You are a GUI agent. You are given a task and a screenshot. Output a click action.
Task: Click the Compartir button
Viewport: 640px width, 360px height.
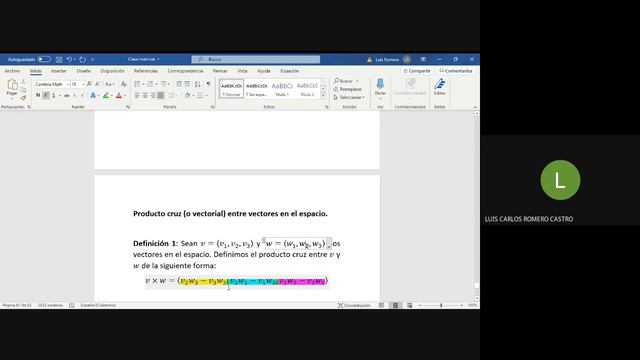pyautogui.click(x=417, y=71)
